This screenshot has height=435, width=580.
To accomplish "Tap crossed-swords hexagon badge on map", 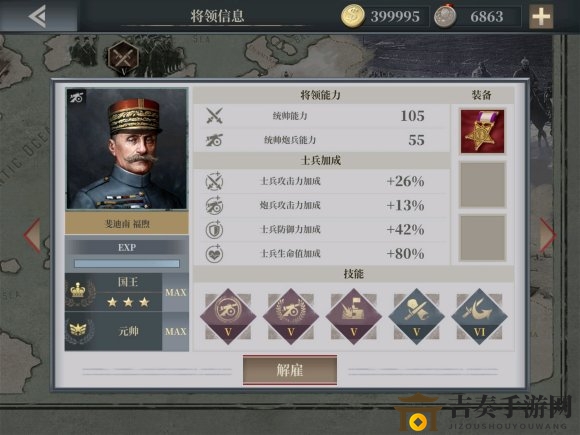I will tap(123, 57).
